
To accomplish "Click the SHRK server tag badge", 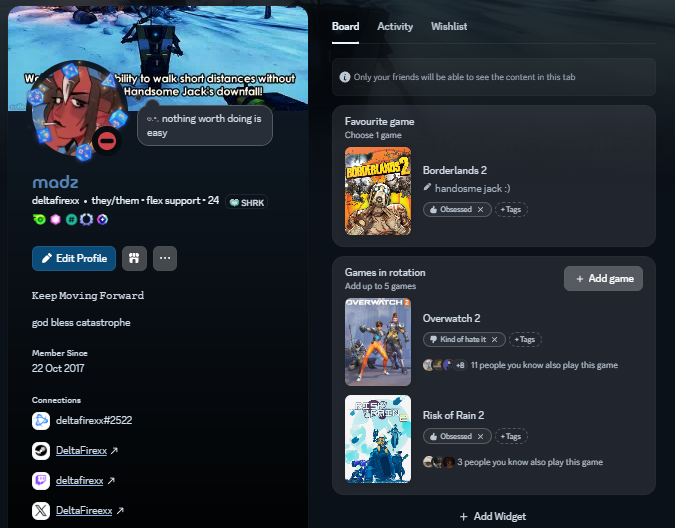I will tap(246, 202).
